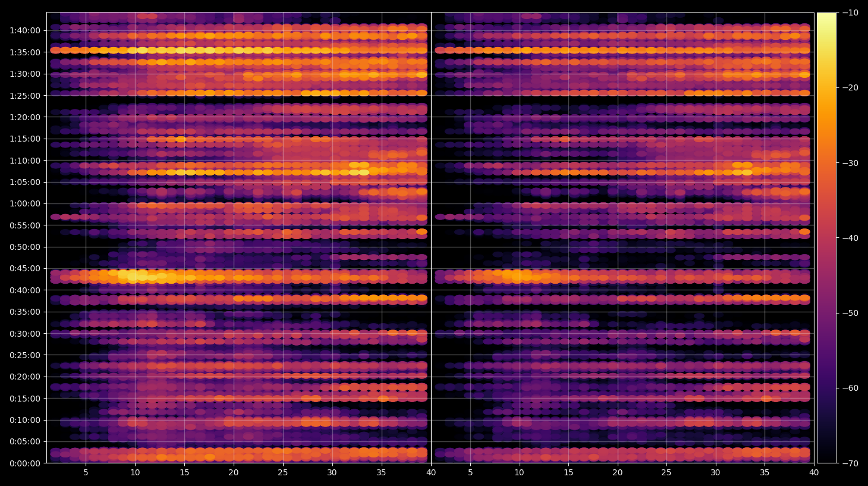Click the y-axis tick label 0:10:00

(25, 420)
